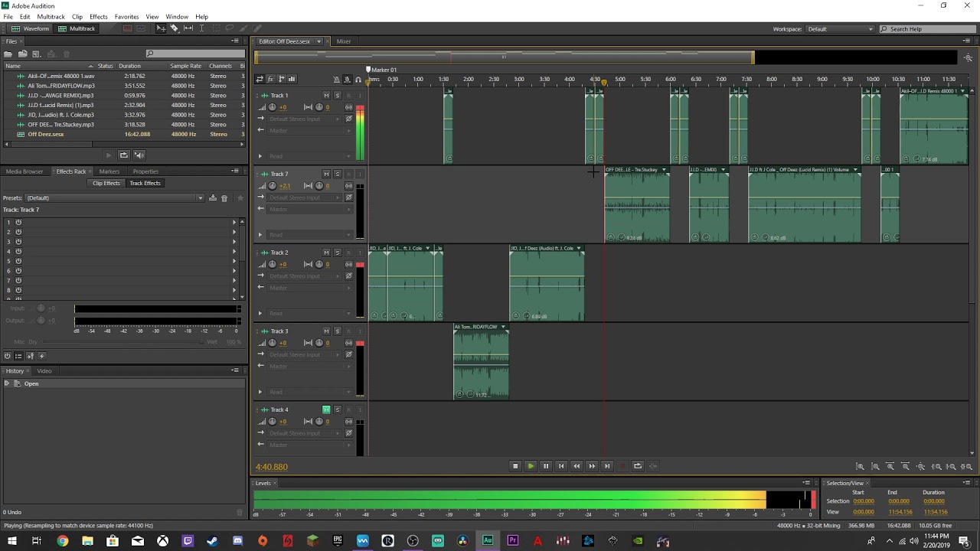
Task: Click the Search Help input field
Action: (927, 29)
